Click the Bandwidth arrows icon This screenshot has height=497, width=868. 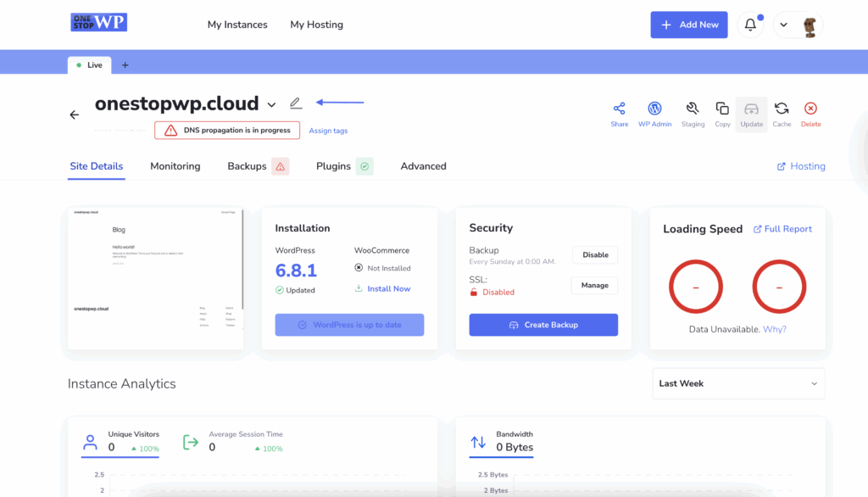click(x=478, y=442)
